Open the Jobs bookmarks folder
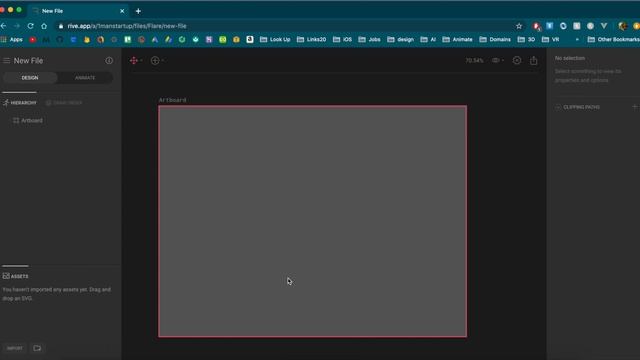This screenshot has width=640, height=360. point(369,39)
